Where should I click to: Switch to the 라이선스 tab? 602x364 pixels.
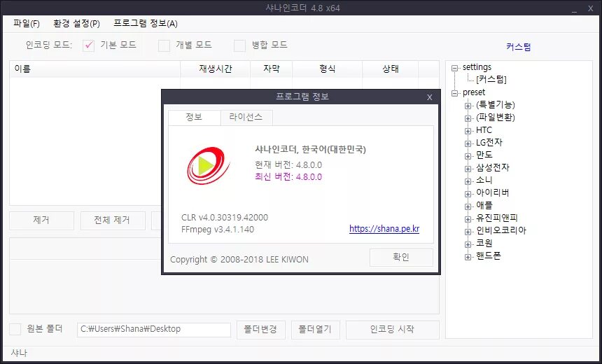[x=246, y=118]
